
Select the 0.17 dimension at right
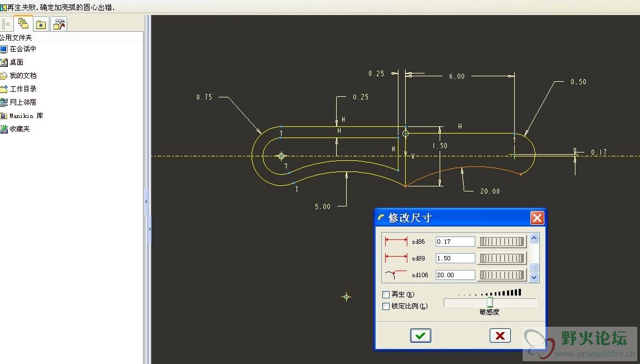point(599,152)
